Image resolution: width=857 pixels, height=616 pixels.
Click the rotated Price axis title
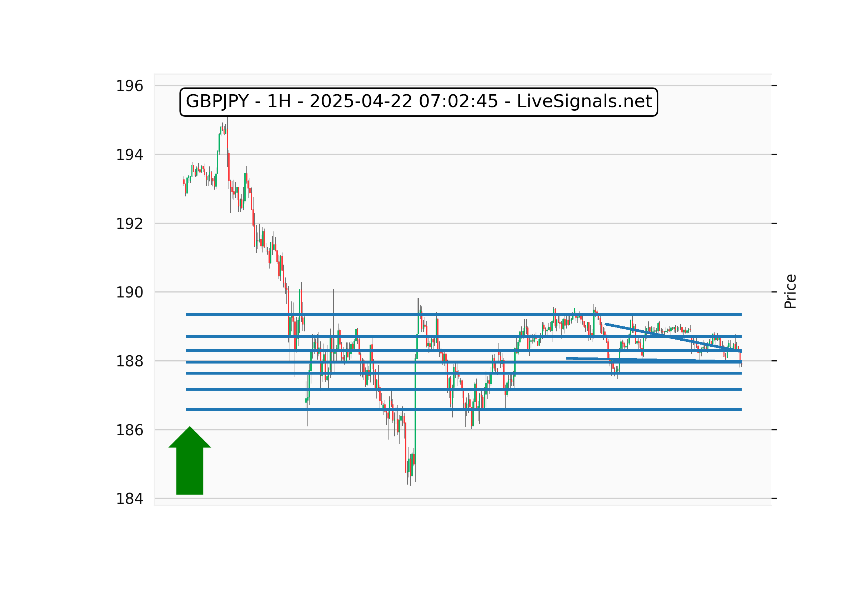tap(790, 291)
